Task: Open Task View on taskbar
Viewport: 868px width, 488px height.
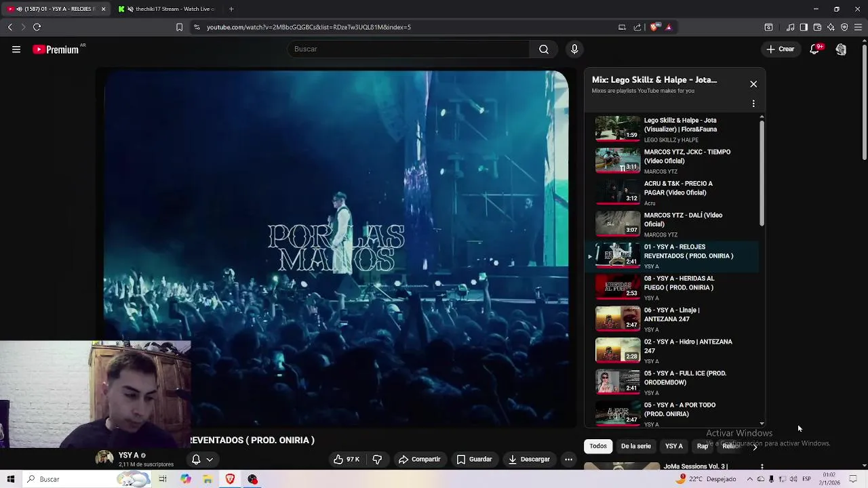Action: click(163, 479)
